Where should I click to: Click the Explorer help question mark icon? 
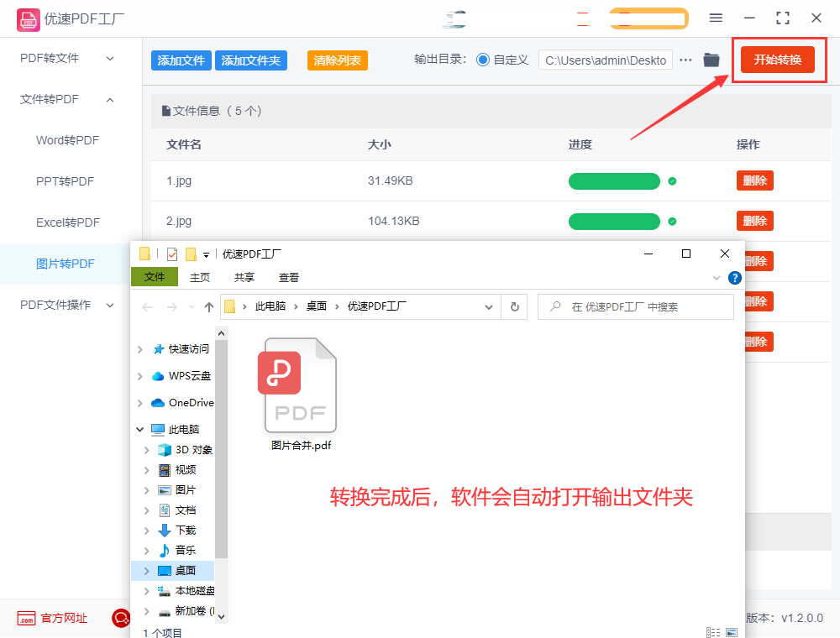[x=734, y=278]
